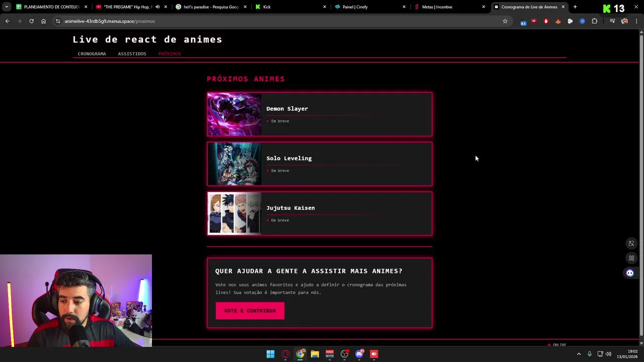
Task: Click the Solo Leveling title text
Action: click(289, 158)
